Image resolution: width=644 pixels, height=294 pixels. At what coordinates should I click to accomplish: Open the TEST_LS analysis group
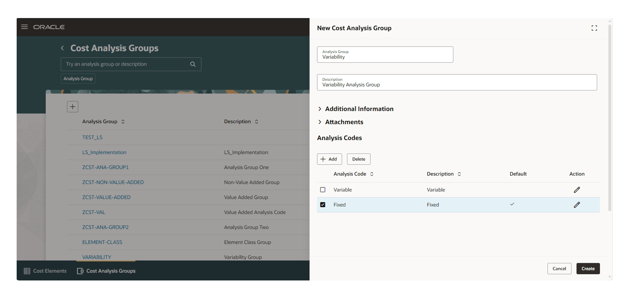pos(92,137)
